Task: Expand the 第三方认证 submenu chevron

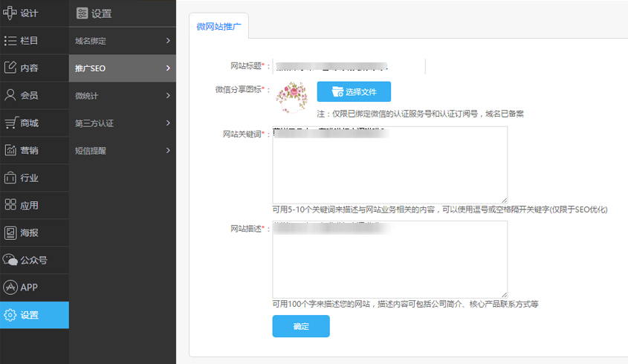Action: coord(169,123)
